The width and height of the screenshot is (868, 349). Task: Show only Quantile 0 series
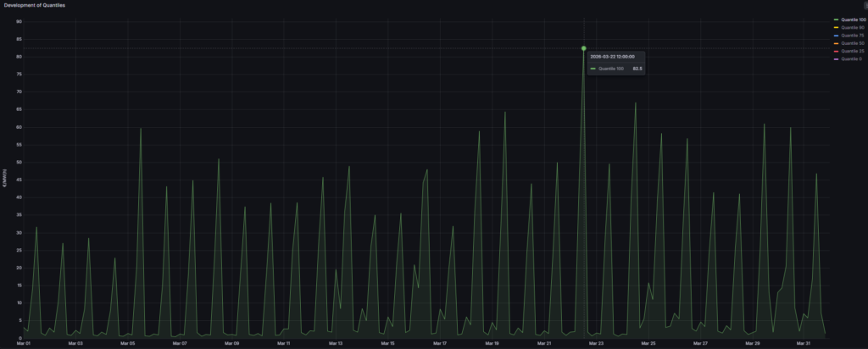coord(850,58)
